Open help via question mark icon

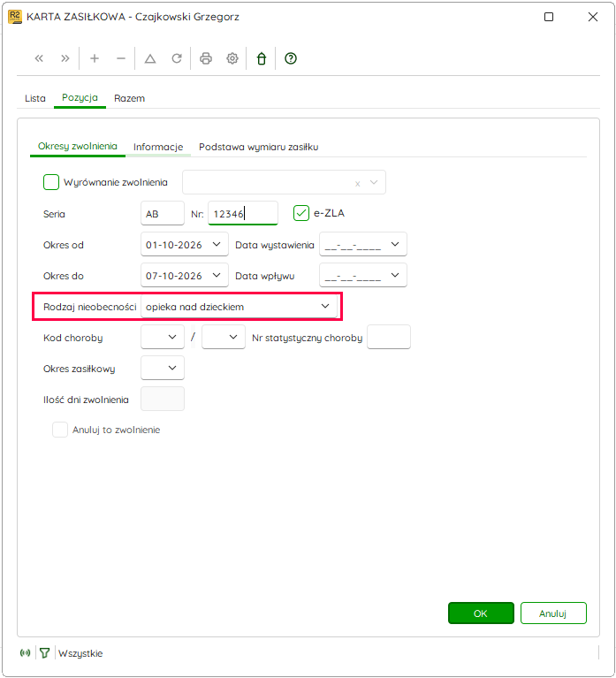tap(291, 58)
